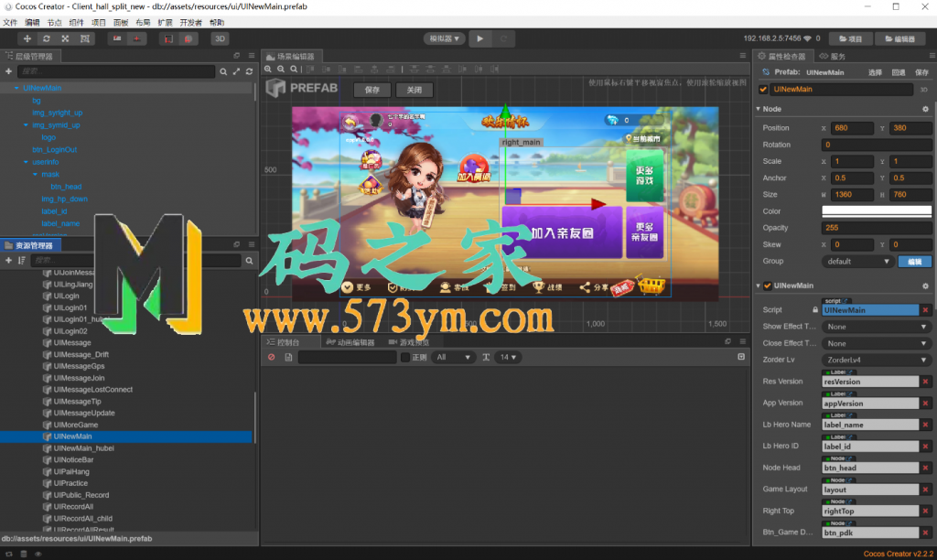Image resolution: width=937 pixels, height=560 pixels.
Task: Open the Color swatch picker
Action: 877,211
